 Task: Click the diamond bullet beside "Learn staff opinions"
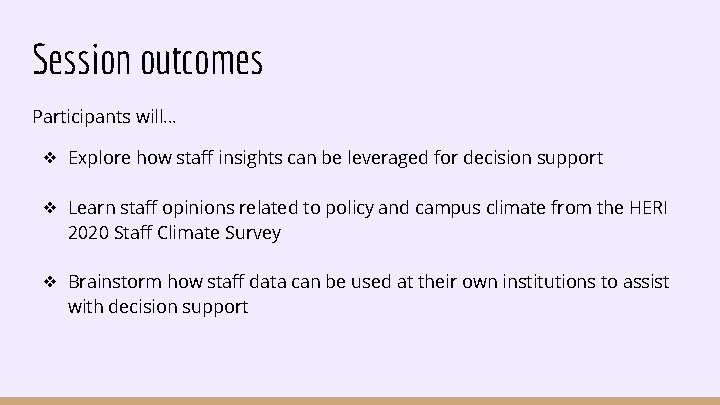click(x=48, y=208)
